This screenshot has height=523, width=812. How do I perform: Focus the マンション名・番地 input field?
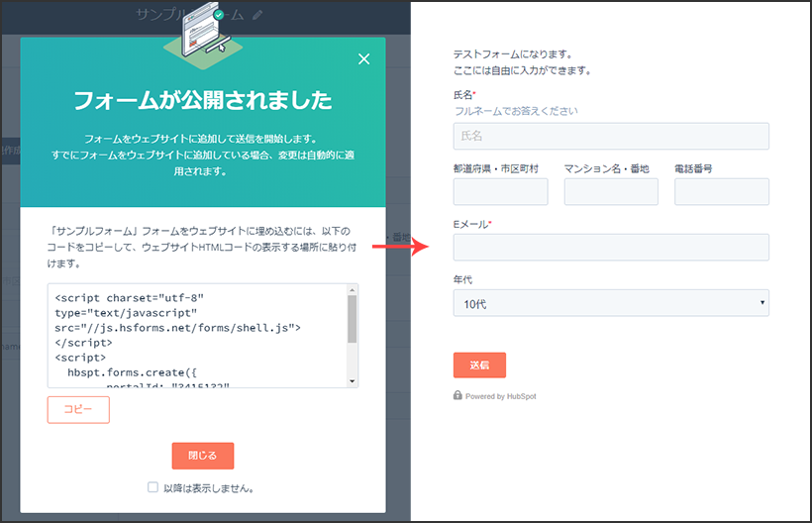[611, 191]
